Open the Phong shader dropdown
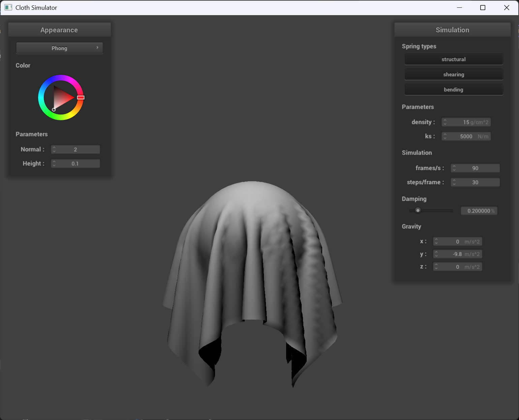The height and width of the screenshot is (420, 519). coord(59,48)
